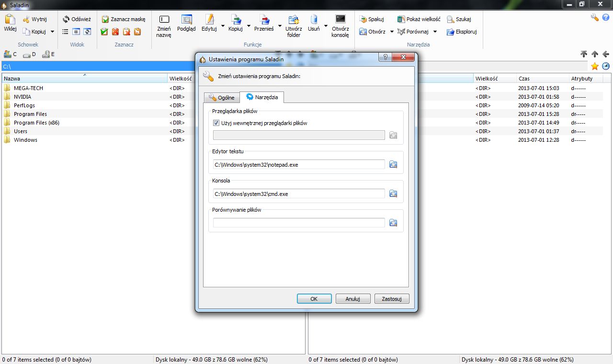Select the list view icon under Odśwież

pyautogui.click(x=66, y=32)
